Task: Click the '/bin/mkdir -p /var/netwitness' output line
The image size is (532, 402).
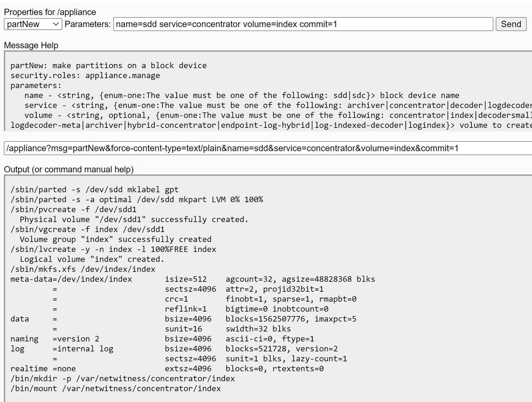Action: point(123,378)
